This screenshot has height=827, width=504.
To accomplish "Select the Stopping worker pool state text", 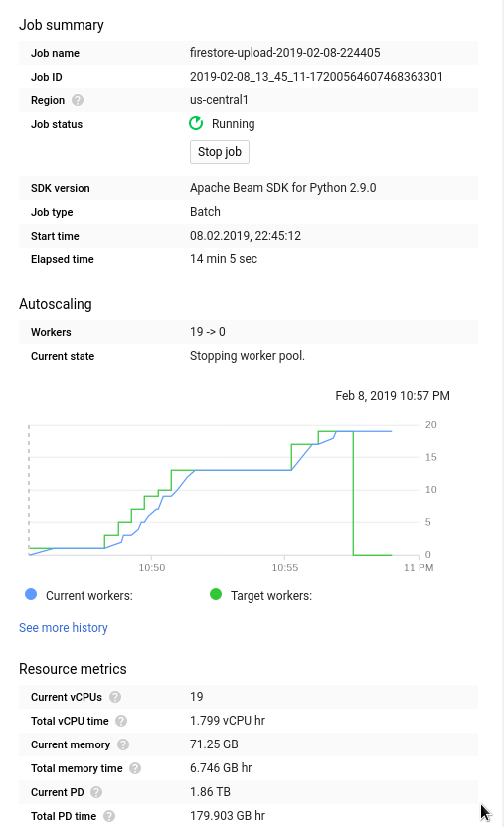I will click(x=248, y=356).
